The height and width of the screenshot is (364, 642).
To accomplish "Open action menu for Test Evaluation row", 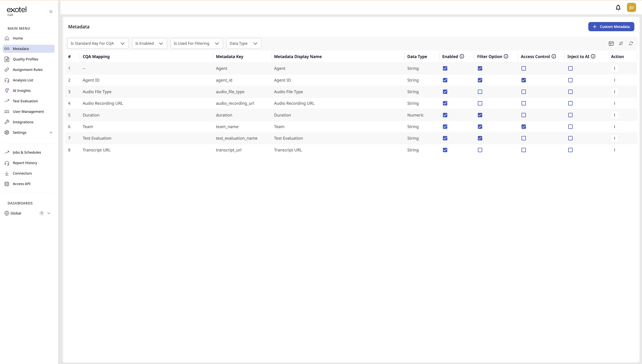I will 614,138.
